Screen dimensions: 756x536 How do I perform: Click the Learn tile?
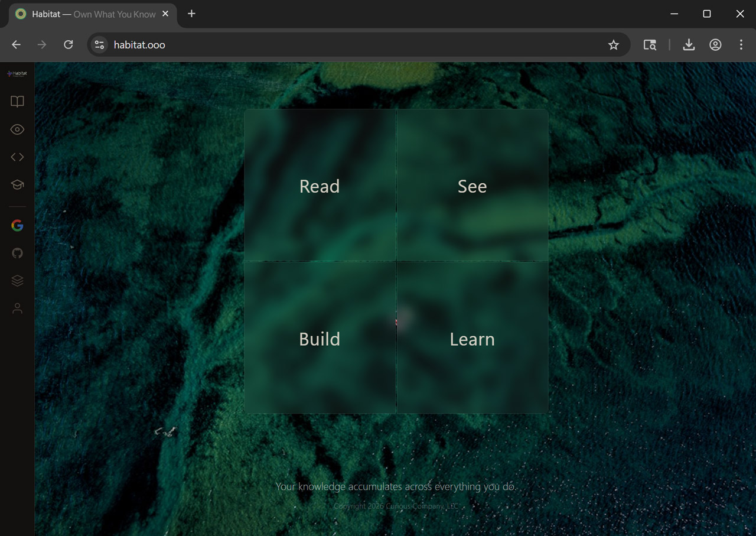tap(472, 338)
